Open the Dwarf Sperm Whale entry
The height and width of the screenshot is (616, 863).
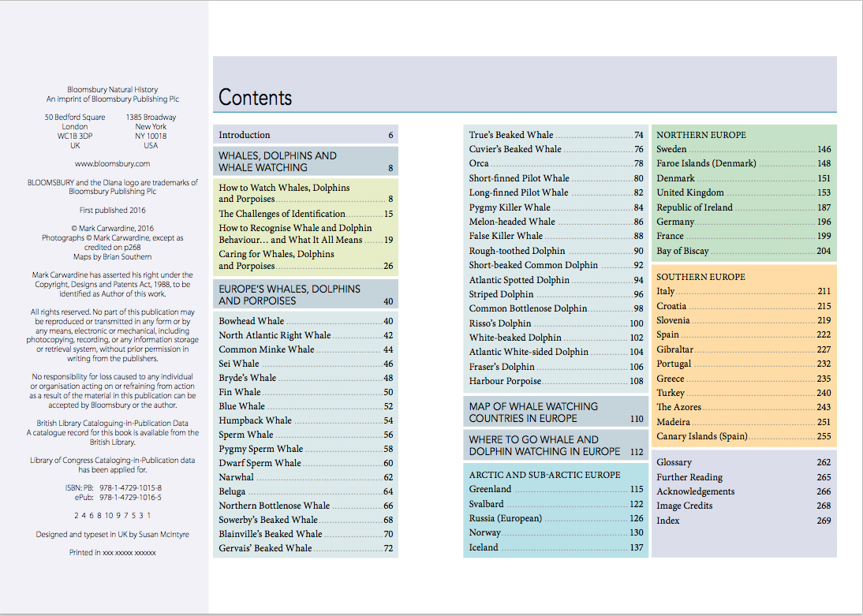[x=305, y=463]
